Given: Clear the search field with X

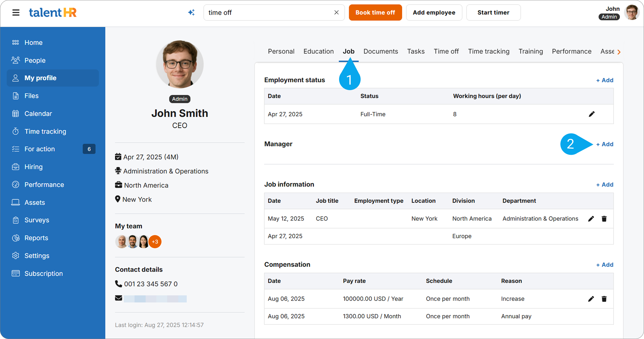Looking at the screenshot, I should tap(337, 13).
